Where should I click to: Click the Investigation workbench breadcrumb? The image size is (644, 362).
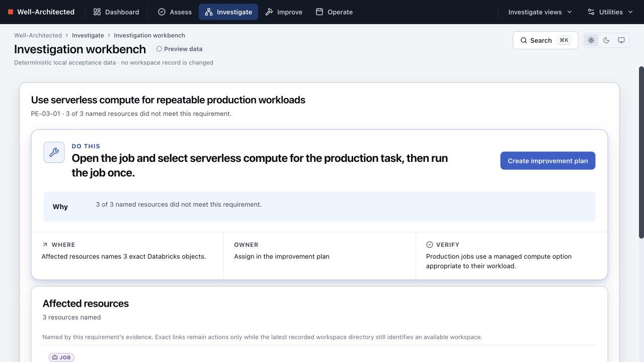click(x=149, y=35)
